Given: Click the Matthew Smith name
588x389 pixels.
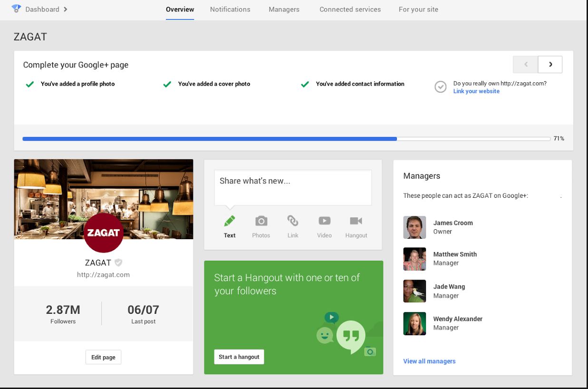Looking at the screenshot, I should (x=455, y=254).
